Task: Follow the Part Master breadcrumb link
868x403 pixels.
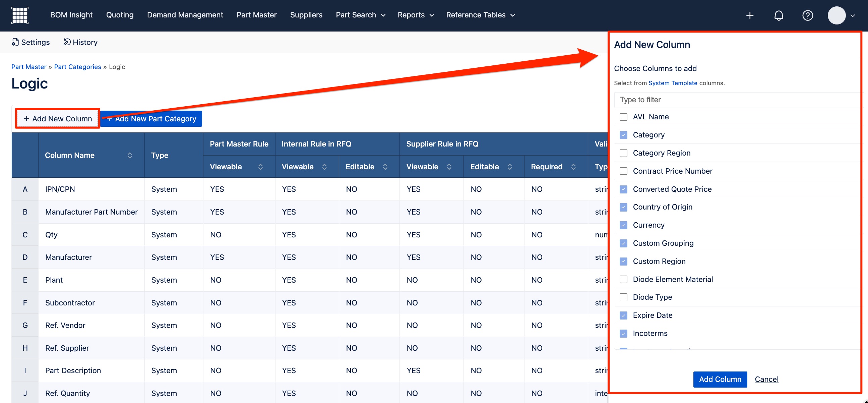Action: [x=28, y=67]
